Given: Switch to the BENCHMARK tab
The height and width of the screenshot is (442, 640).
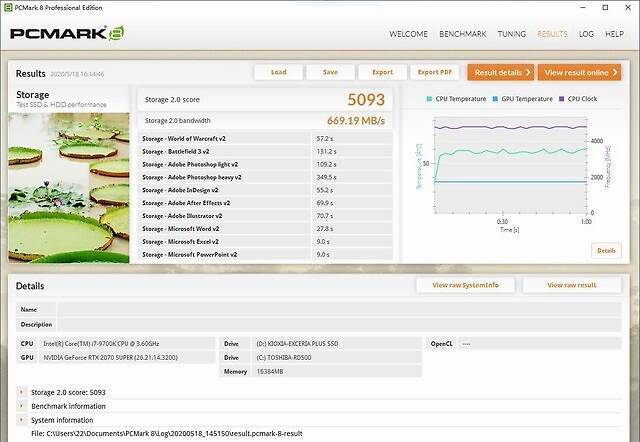Looking at the screenshot, I should coord(463,34).
